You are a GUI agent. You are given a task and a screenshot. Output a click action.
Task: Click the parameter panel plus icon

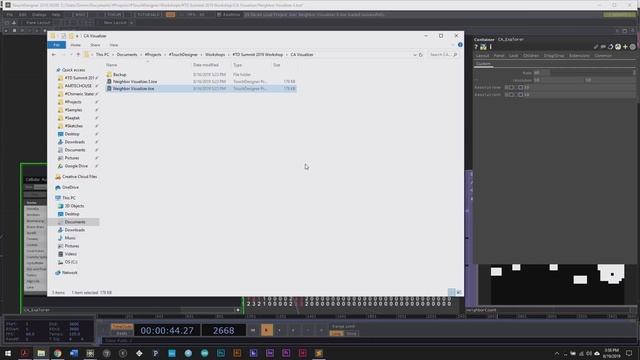[625, 47]
